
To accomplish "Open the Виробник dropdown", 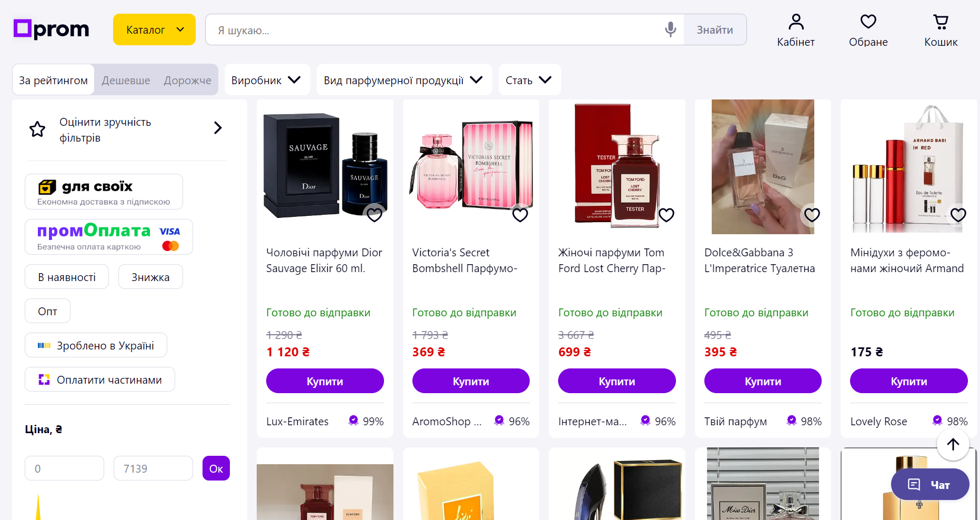I will tap(267, 79).
